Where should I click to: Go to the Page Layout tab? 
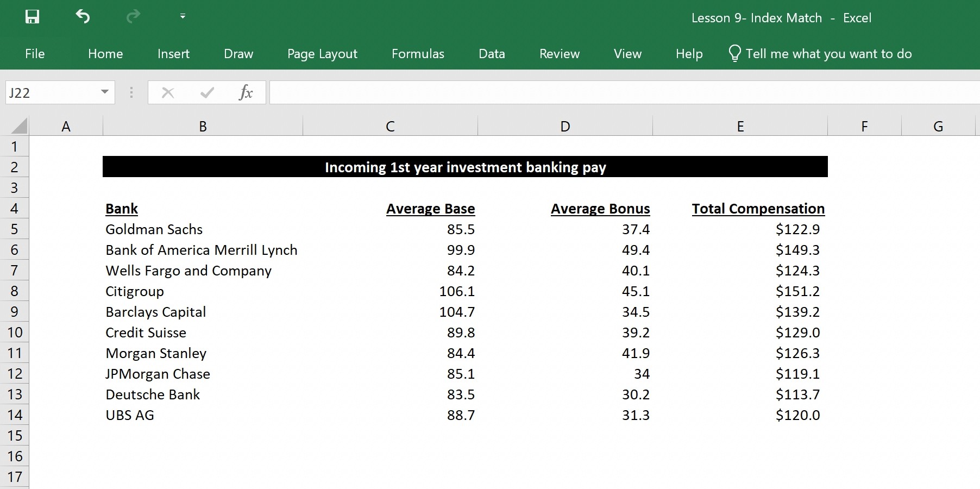pos(322,54)
